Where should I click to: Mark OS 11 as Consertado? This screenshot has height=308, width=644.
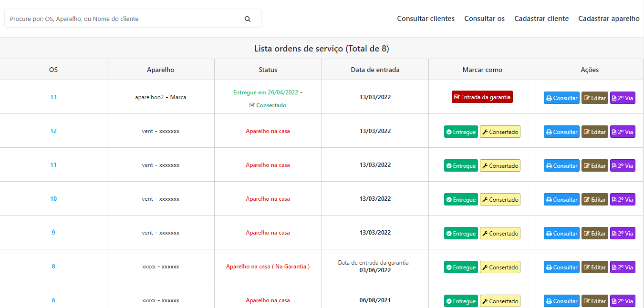499,166
